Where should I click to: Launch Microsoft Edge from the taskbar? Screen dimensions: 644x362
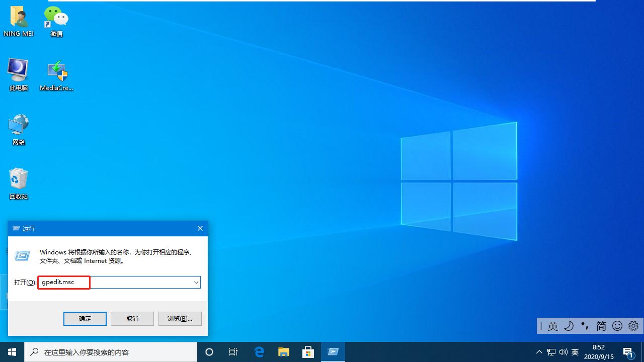click(259, 352)
